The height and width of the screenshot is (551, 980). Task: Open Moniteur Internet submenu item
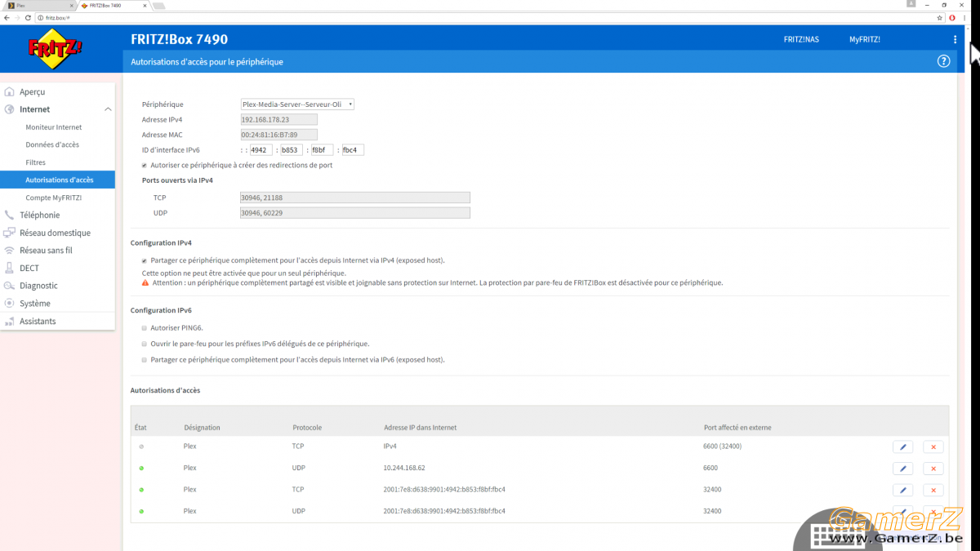click(54, 127)
